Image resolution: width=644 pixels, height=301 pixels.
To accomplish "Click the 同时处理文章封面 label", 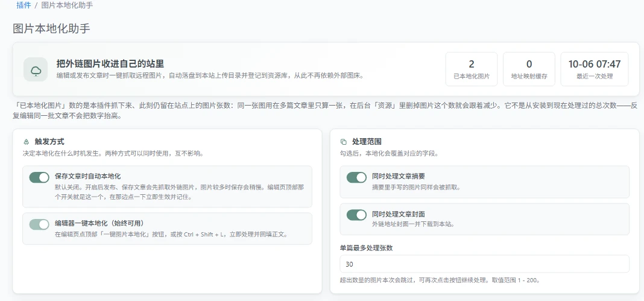I will click(x=399, y=214).
